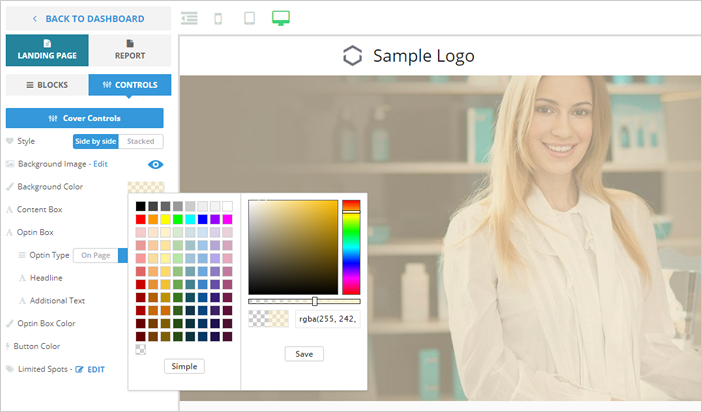
Task: Switch to the Blocks tab
Action: pos(47,85)
